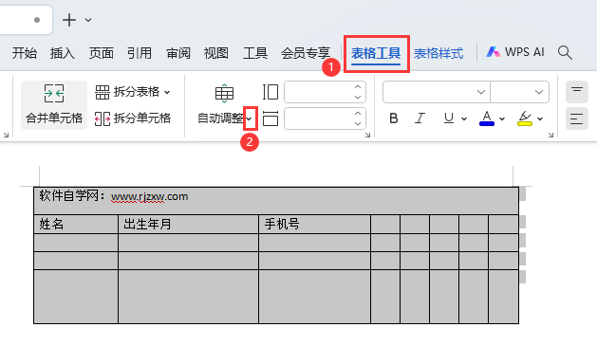Screen dimensions: 597x364
Task: Click the 手机号 table cell
Action: click(x=314, y=224)
